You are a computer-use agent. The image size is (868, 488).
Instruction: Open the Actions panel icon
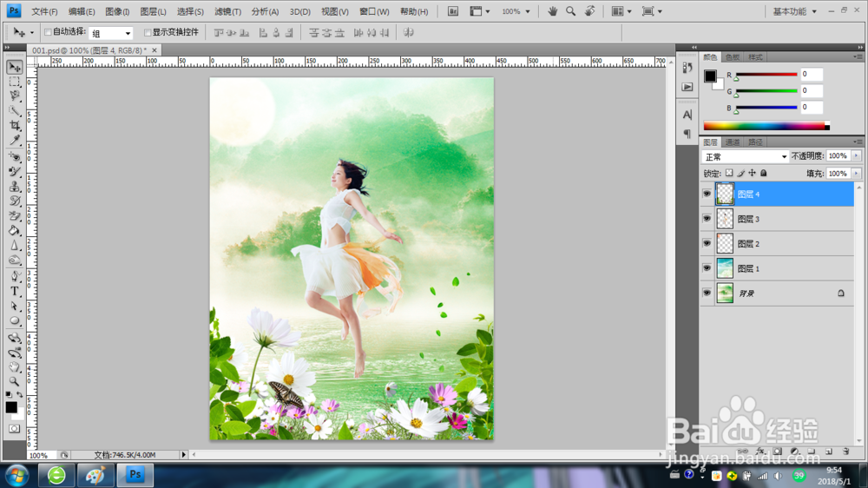click(x=687, y=87)
